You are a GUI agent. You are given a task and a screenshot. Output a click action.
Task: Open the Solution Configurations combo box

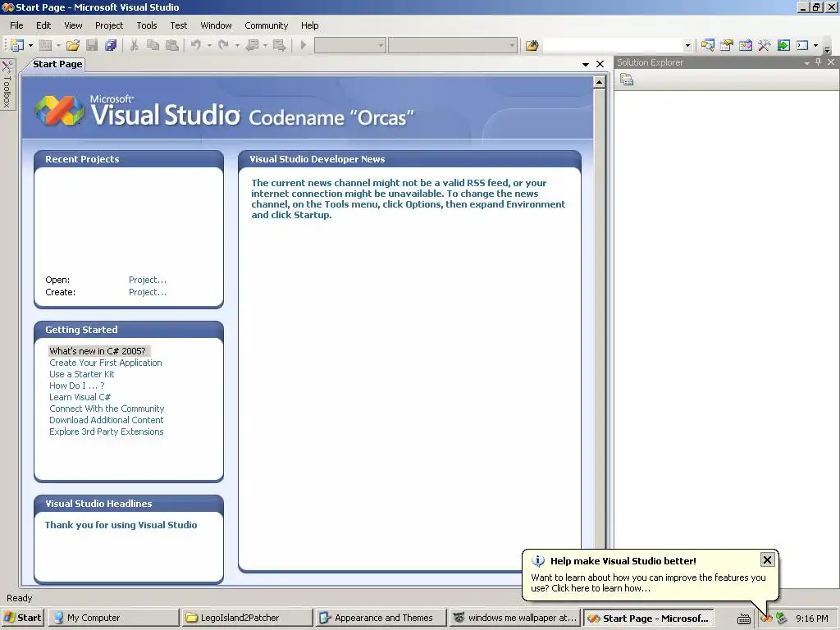(349, 46)
